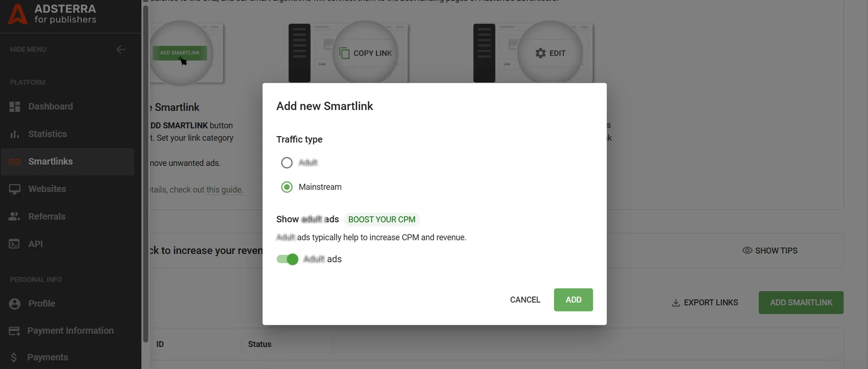Toggle the ads switch off
The height and width of the screenshot is (369, 868).
point(288,259)
